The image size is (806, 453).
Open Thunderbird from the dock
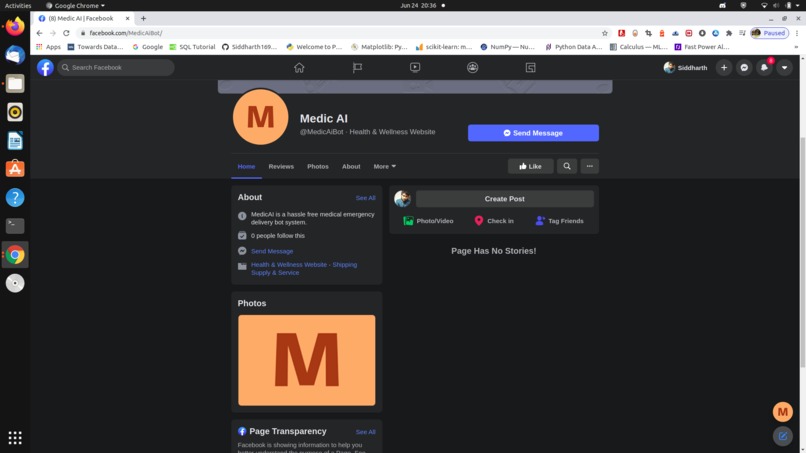click(x=15, y=55)
